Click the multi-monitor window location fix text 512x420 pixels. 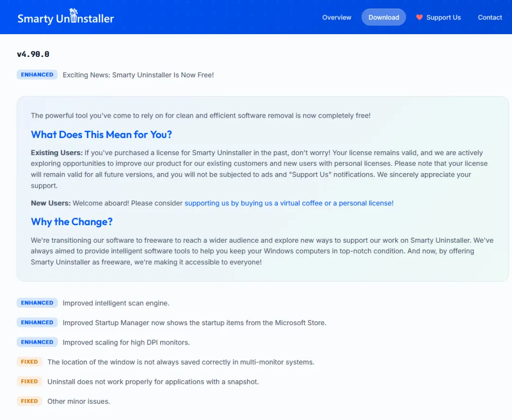pyautogui.click(x=181, y=362)
